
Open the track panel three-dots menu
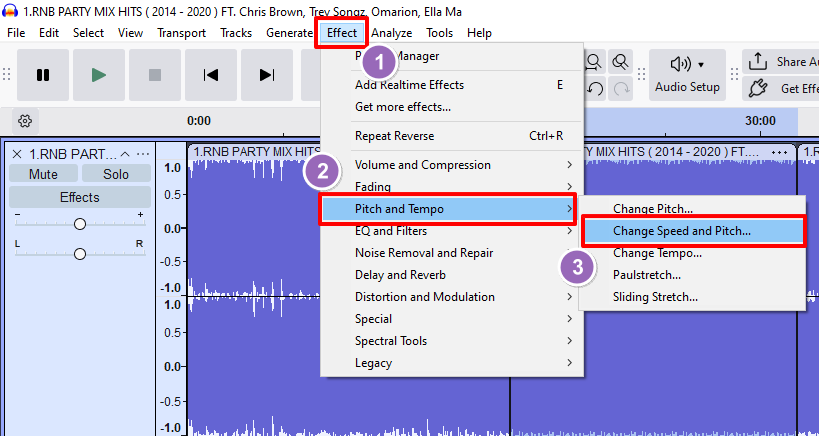click(143, 154)
